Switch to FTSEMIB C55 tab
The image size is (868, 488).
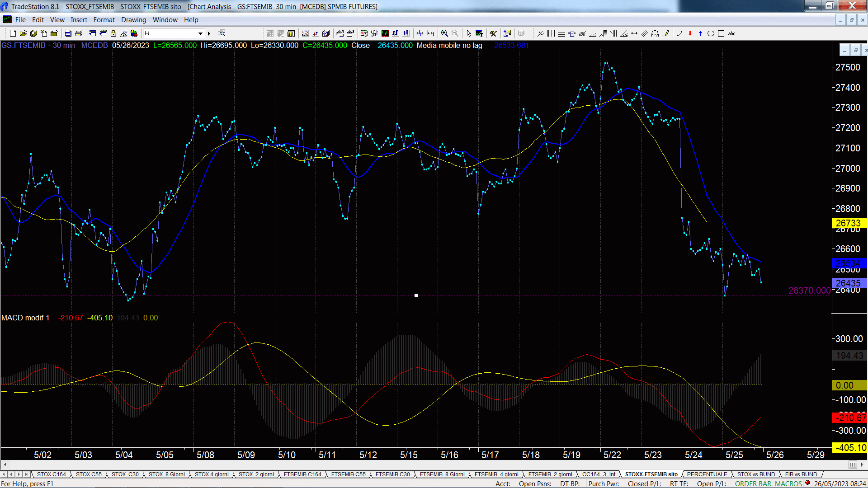pyautogui.click(x=348, y=474)
